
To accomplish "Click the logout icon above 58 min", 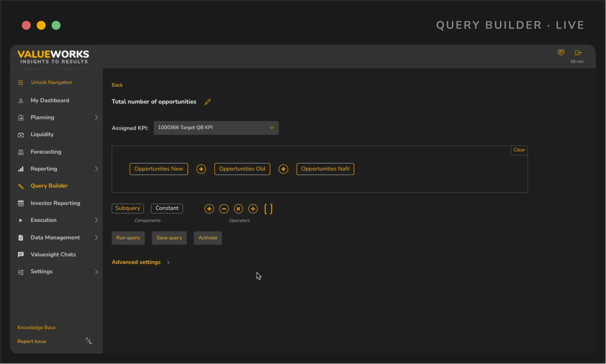I will [x=578, y=52].
